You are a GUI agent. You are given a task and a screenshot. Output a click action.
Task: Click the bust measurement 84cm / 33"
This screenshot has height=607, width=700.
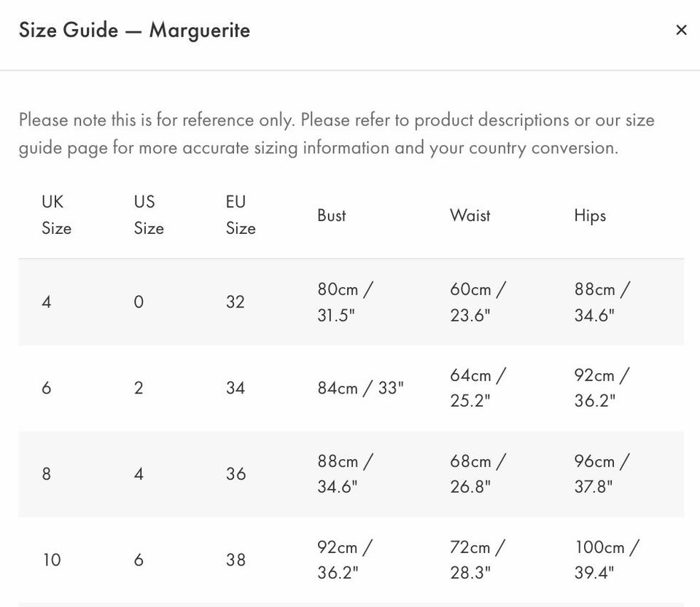click(360, 388)
